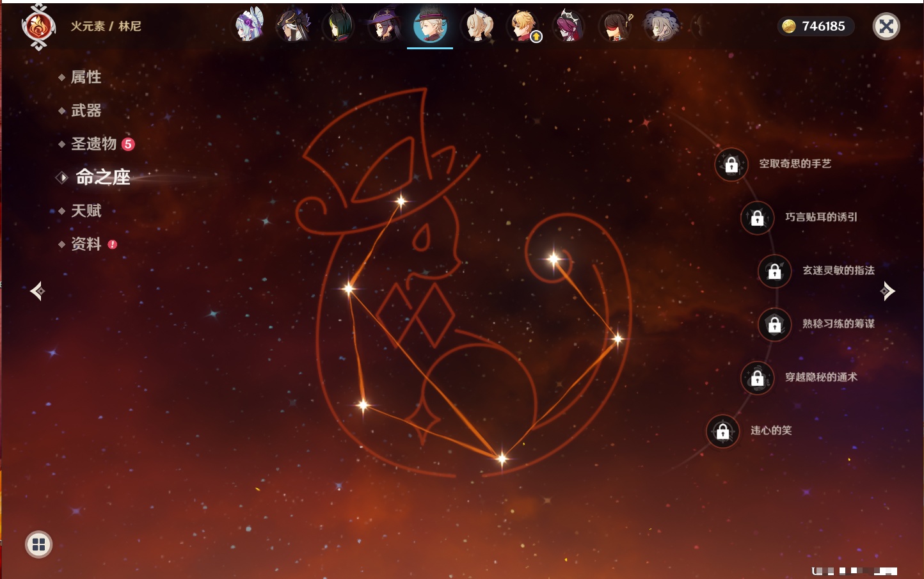Click lock icon beside 空取奇思的手艺
Screen dimensions: 924x579
pyautogui.click(x=731, y=165)
